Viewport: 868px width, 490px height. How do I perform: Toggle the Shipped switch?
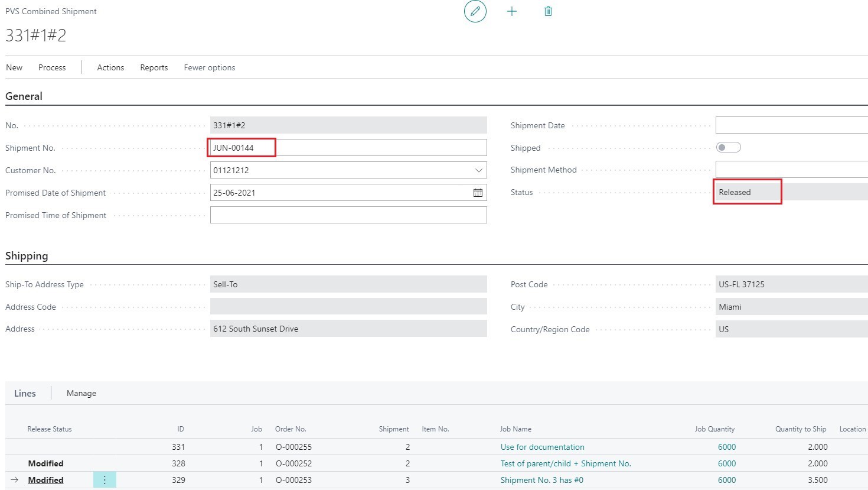728,148
